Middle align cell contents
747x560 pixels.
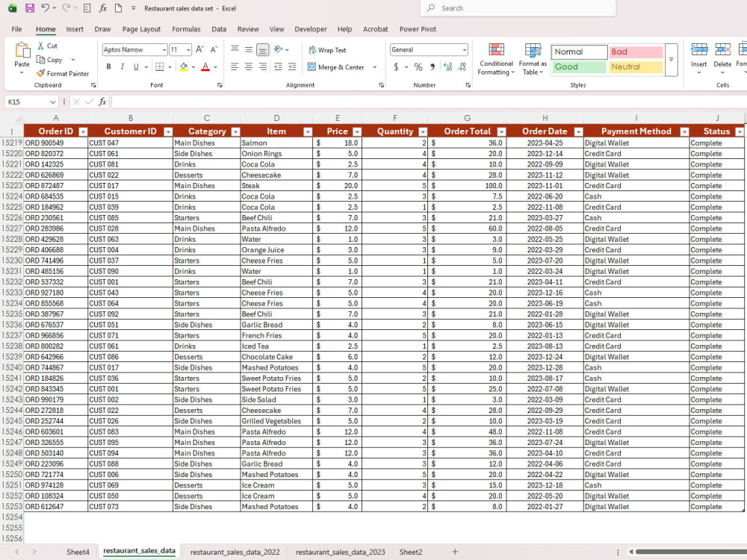click(249, 49)
